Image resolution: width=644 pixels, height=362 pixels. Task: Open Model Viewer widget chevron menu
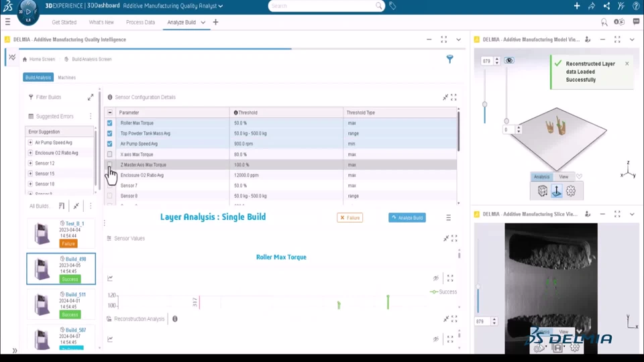pos(632,40)
